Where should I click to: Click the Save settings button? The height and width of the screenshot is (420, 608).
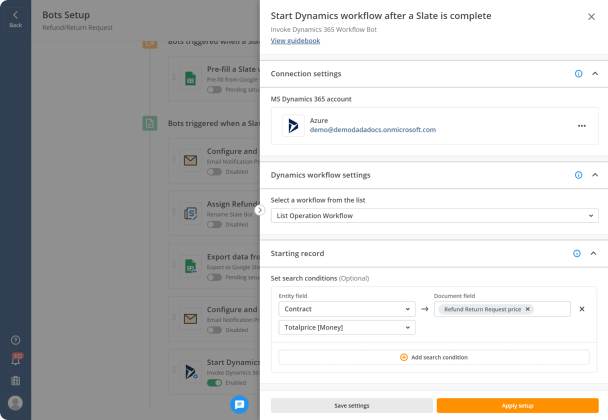point(352,406)
